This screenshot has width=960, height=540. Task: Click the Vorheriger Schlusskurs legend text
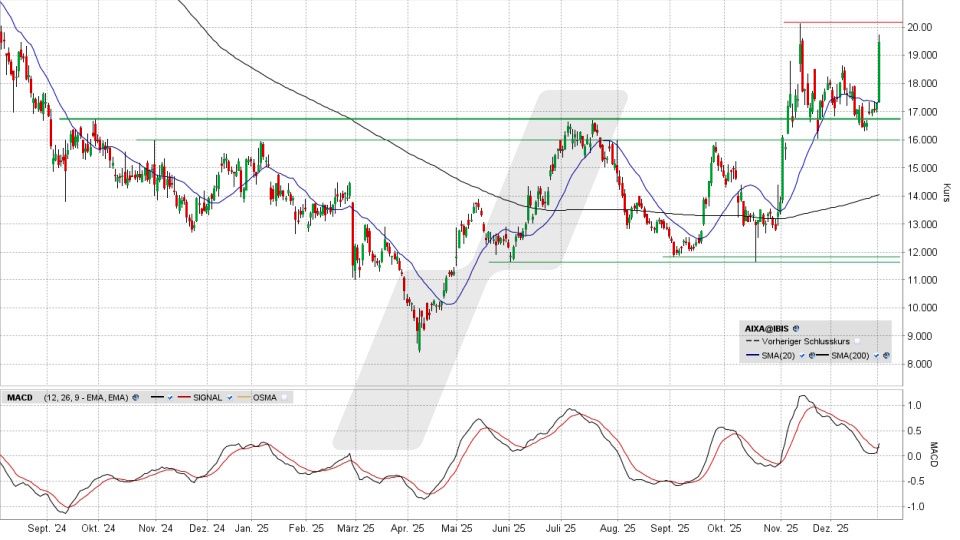805,341
